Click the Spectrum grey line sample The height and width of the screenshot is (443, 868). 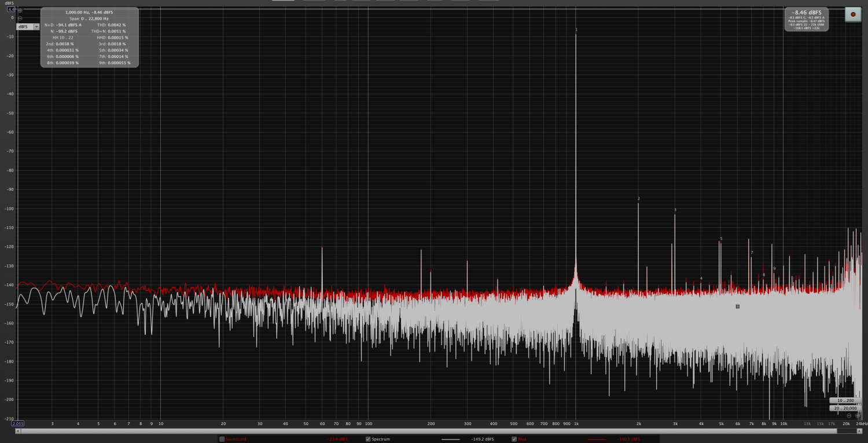450,439
